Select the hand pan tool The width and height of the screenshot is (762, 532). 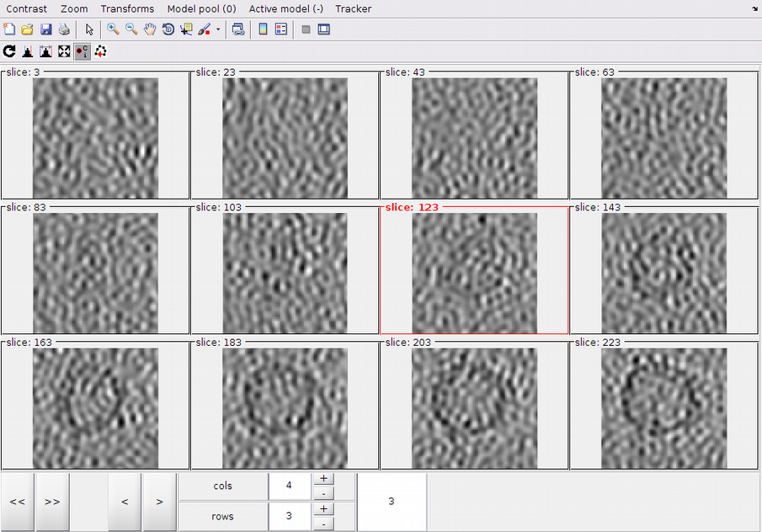click(x=150, y=29)
